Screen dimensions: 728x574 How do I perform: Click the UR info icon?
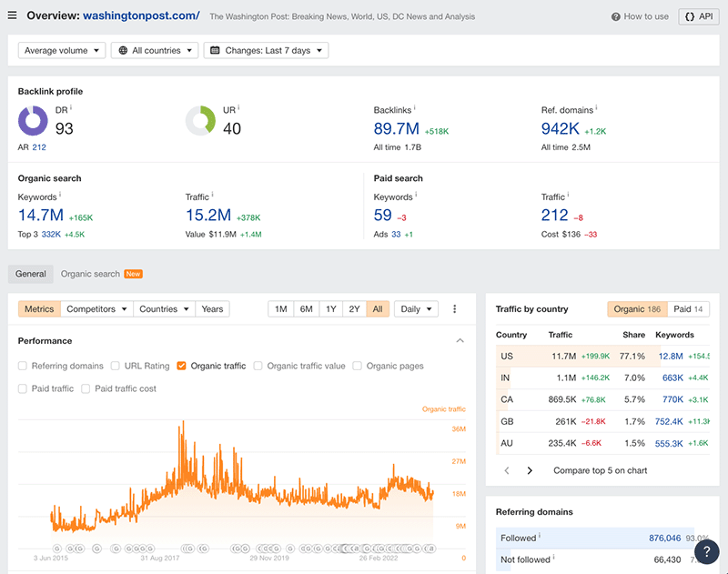[x=238, y=107]
